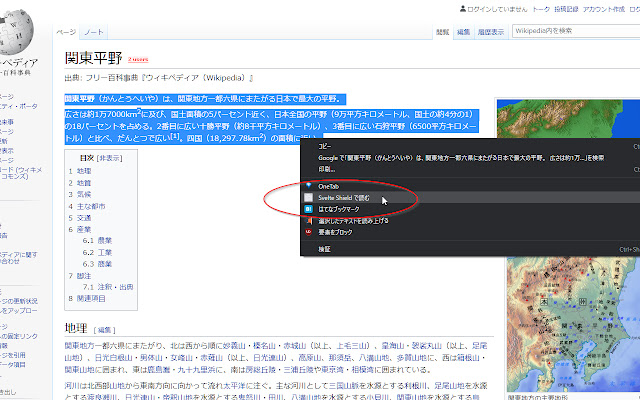Click the 妙義山 link

(232, 346)
